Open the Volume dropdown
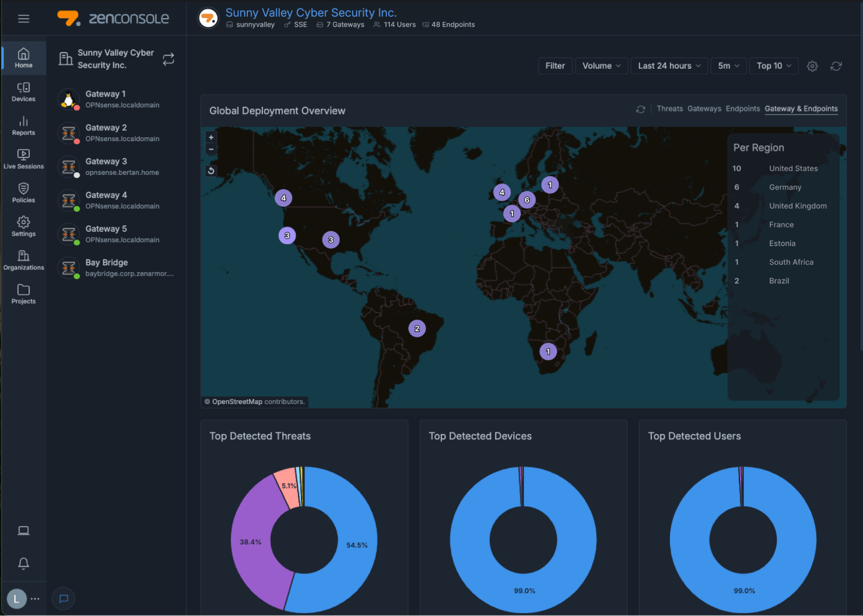Image resolution: width=863 pixels, height=616 pixels. [x=601, y=66]
